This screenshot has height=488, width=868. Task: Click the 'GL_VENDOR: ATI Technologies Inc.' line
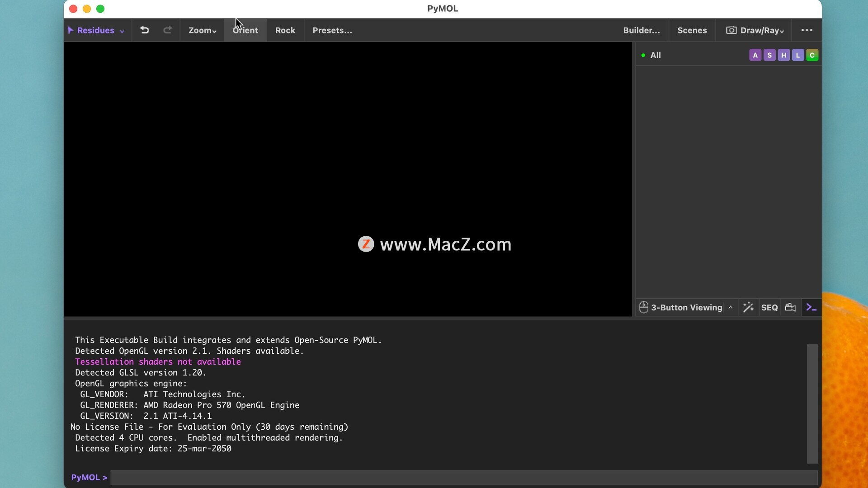[x=163, y=394]
